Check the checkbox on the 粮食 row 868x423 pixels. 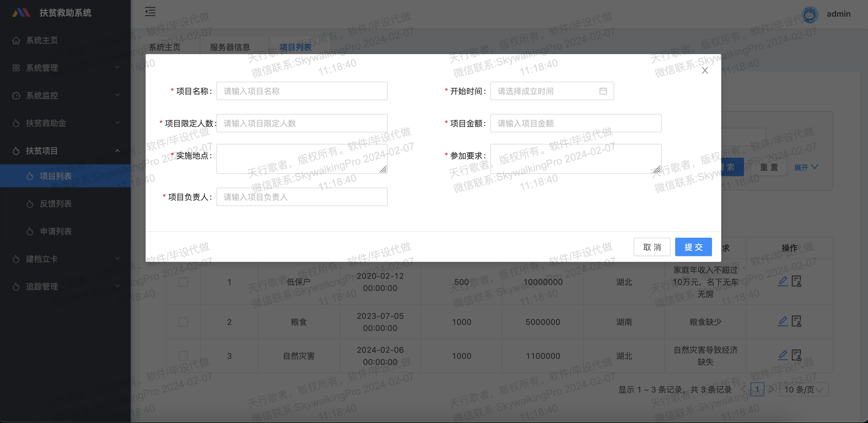(x=183, y=322)
